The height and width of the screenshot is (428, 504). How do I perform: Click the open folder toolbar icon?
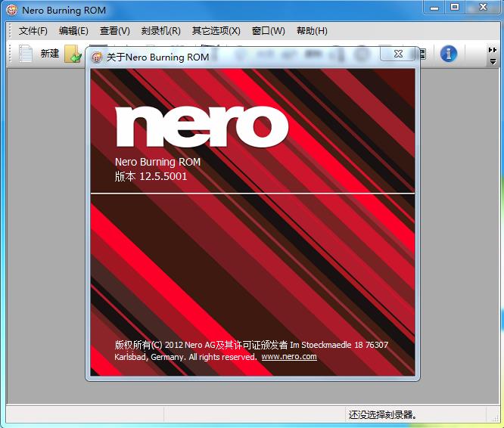click(73, 54)
